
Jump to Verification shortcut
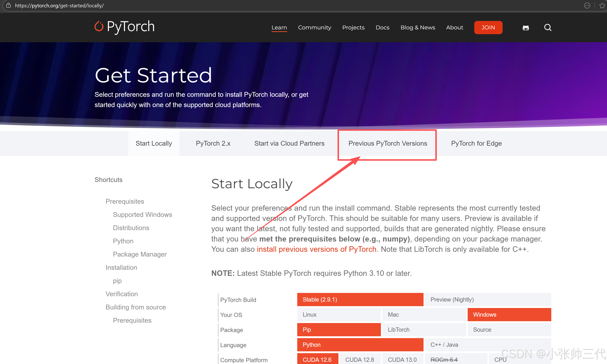[x=122, y=294]
